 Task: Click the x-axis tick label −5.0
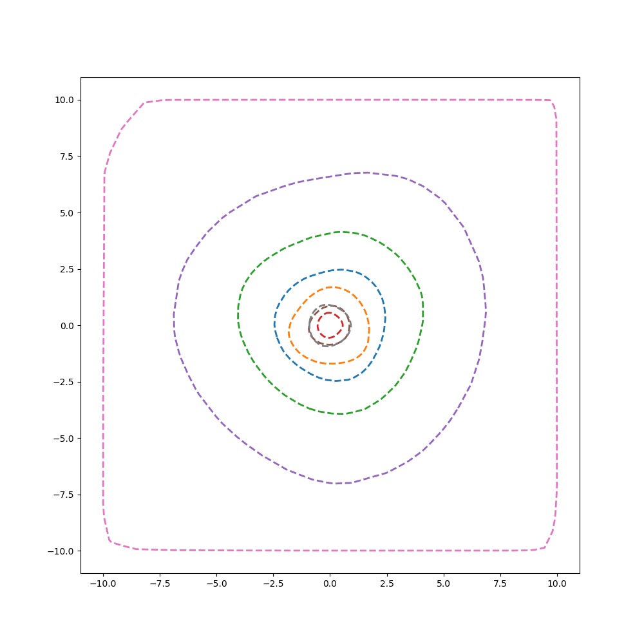216,583
